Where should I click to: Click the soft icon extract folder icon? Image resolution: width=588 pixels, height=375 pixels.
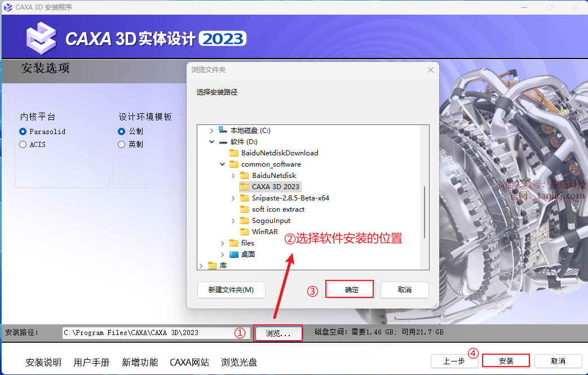[x=245, y=209]
